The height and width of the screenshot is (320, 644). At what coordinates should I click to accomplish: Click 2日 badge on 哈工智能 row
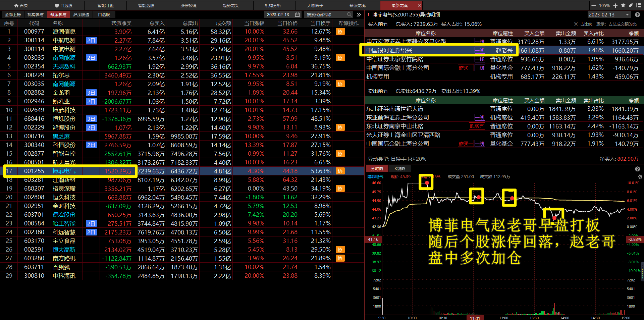click(x=91, y=223)
